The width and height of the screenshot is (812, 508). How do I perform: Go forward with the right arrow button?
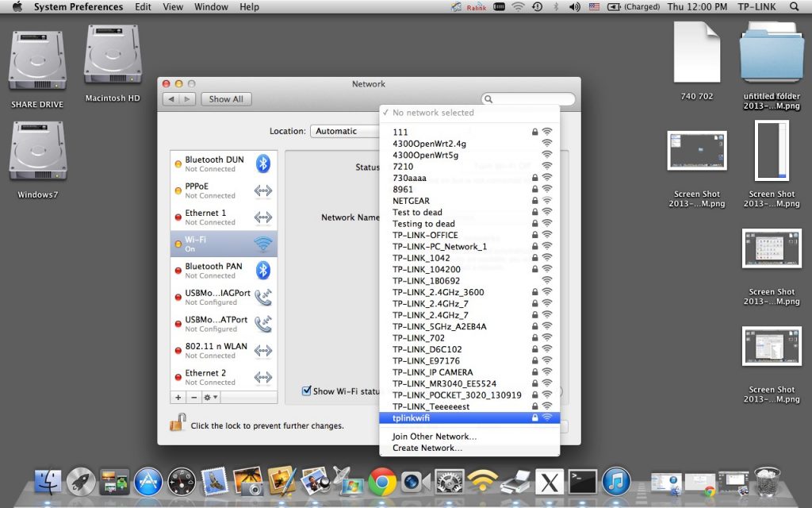click(187, 99)
